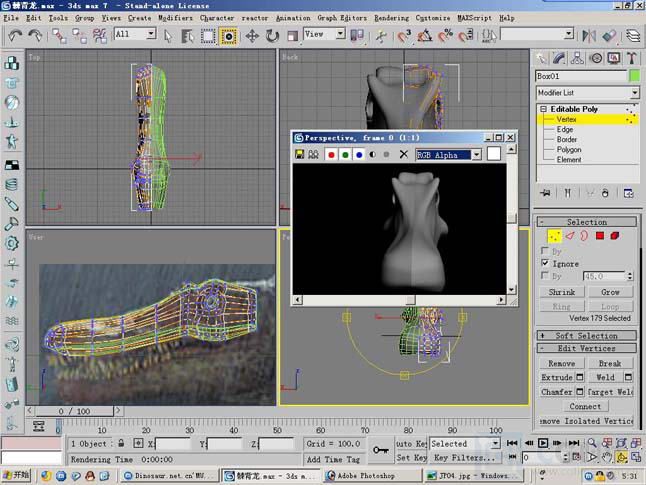The width and height of the screenshot is (646, 485).
Task: Click the Undo arrow in main toolbar
Action: [15, 36]
